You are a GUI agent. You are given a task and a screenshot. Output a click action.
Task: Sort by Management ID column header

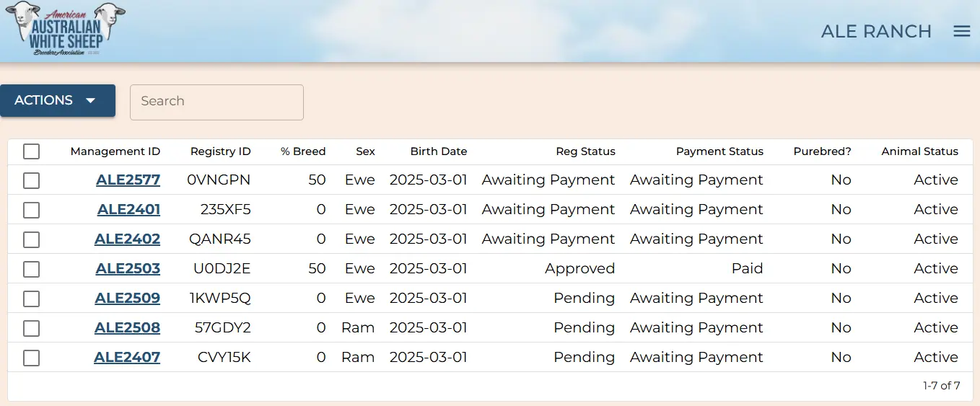(115, 151)
